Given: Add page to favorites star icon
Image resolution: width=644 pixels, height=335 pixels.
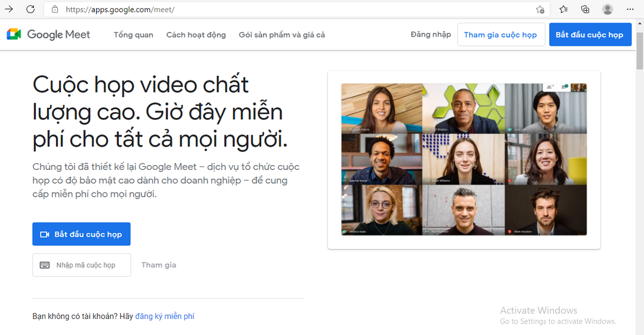Looking at the screenshot, I should [540, 10].
